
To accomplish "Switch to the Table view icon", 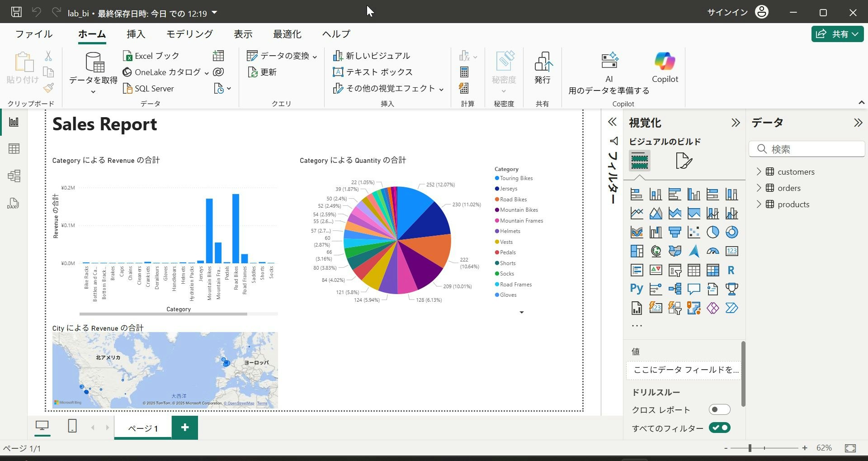I will (14, 149).
